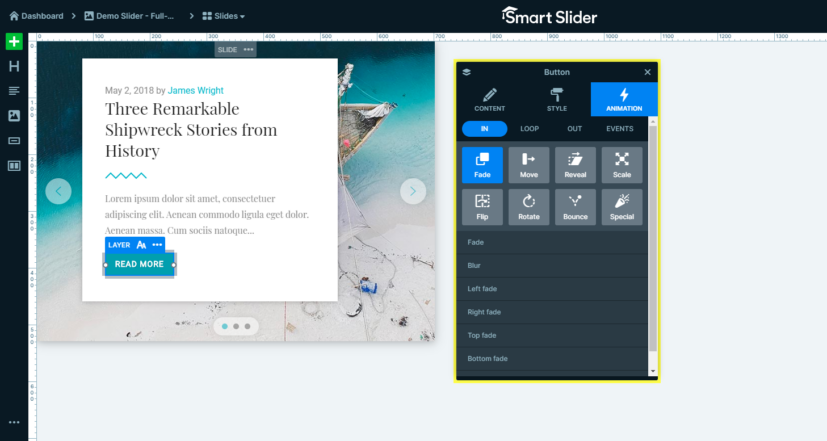Add a text layer from the sidebar
Viewport: 827px width, 441px height.
point(14,91)
